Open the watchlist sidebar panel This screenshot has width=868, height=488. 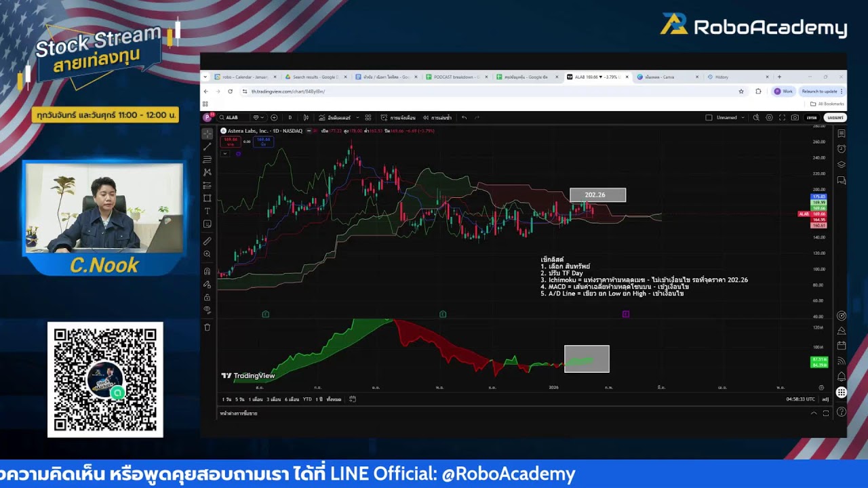click(842, 134)
